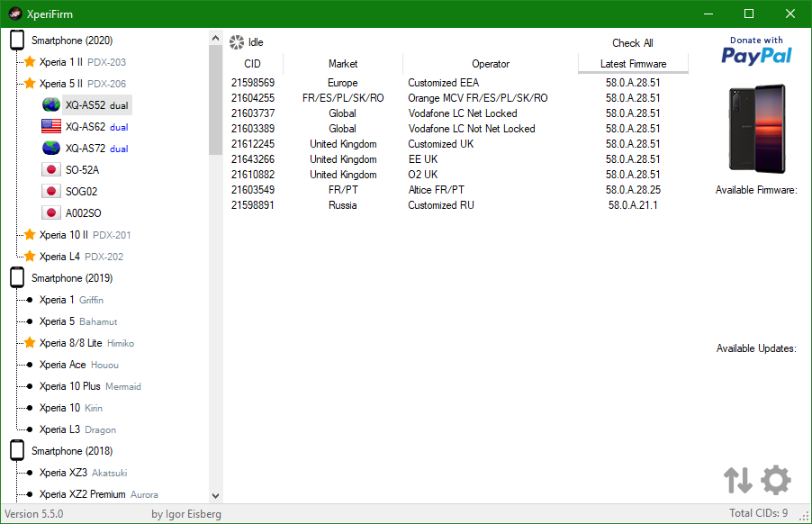This screenshot has height=524, width=812.
Task: Select Xperia 5 Bahamut in tree
Action: click(78, 321)
